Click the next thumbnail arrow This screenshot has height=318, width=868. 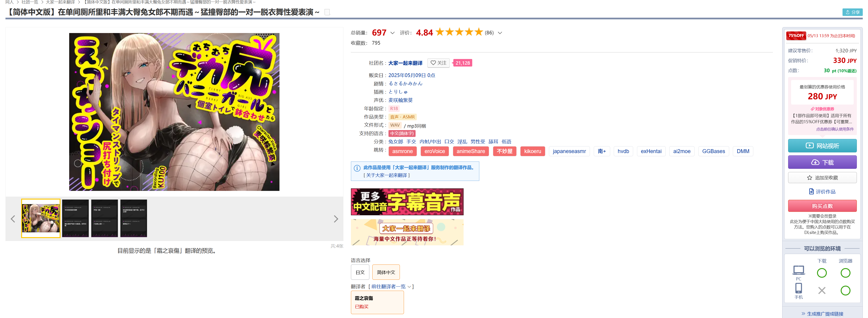[x=336, y=219]
